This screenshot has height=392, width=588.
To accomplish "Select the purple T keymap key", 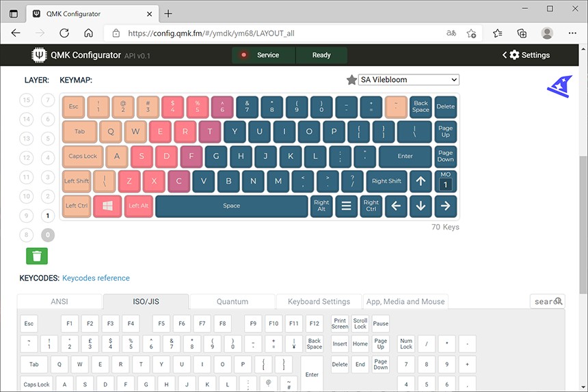I will [210, 131].
